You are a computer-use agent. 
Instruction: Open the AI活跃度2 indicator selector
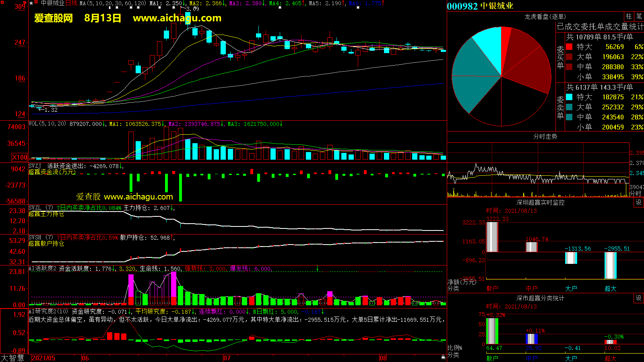(x=42, y=268)
